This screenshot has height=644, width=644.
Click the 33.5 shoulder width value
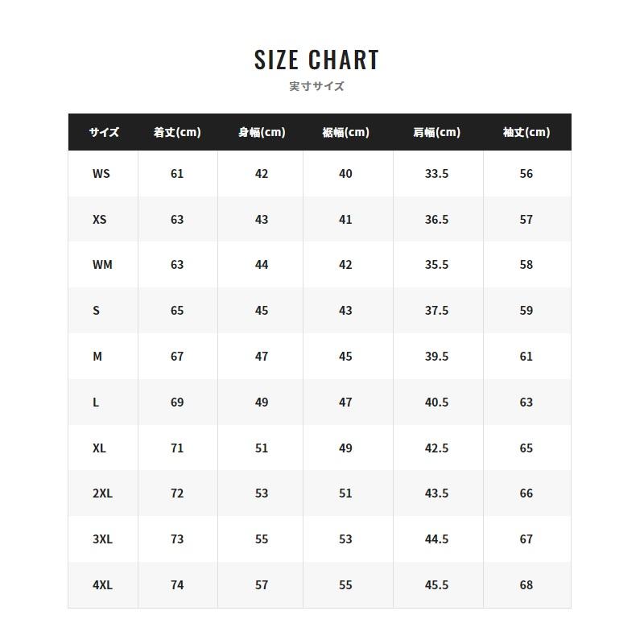(436, 174)
